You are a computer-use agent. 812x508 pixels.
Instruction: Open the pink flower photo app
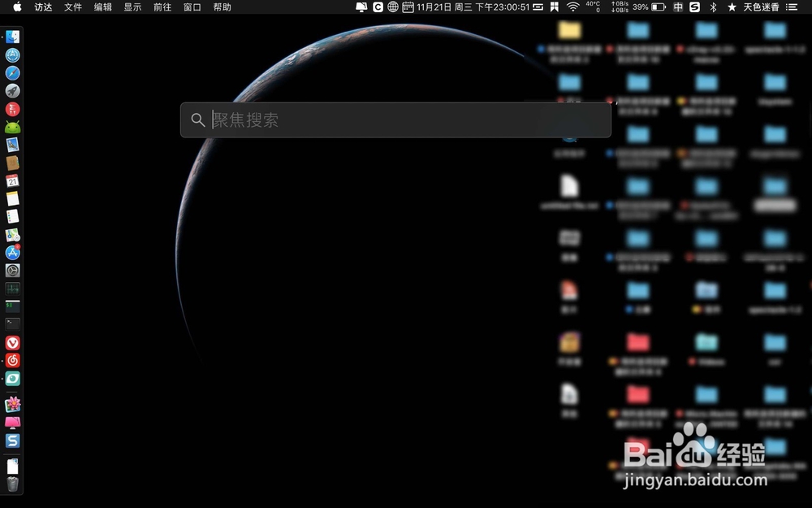point(12,404)
